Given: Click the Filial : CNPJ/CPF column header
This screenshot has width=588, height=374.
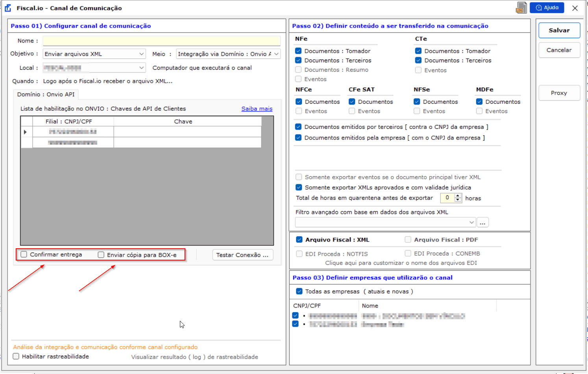Looking at the screenshot, I should point(73,121).
